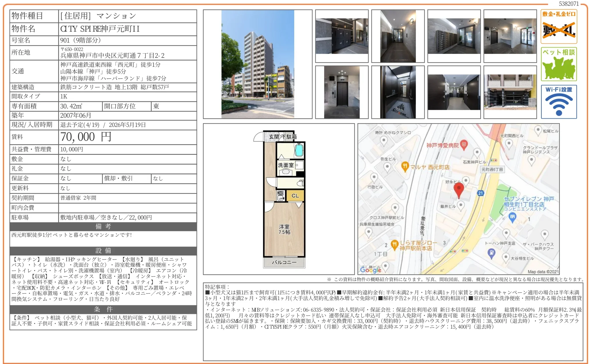Click the しらす屋ジロー restaurant marker
The image size is (592, 364).
pos(394,245)
